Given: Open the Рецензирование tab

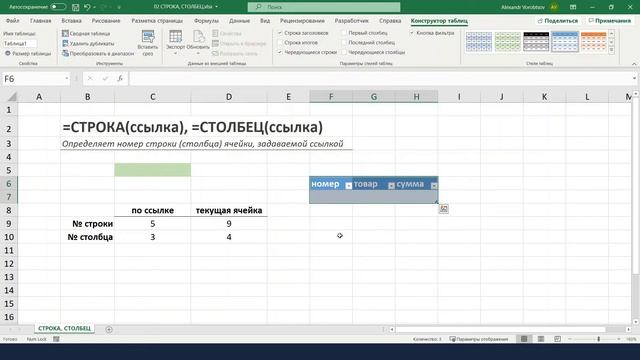Looking at the screenshot, I should 302,20.
